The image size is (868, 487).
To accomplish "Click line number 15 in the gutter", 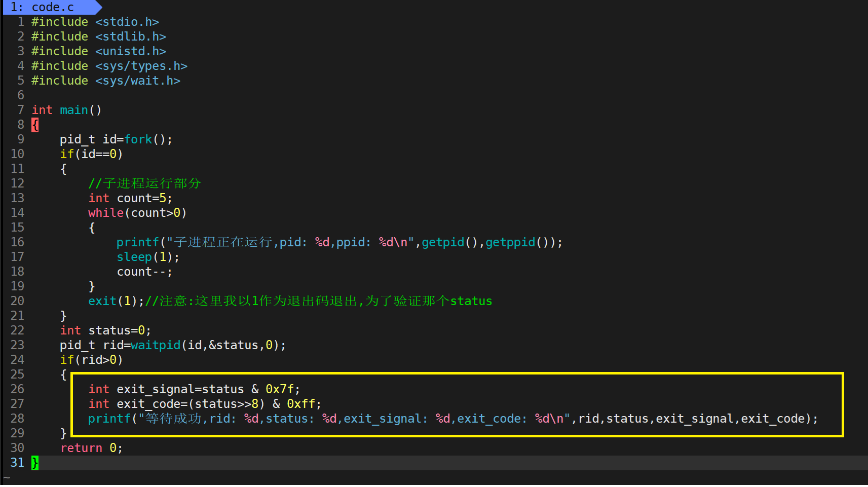I will coord(17,228).
